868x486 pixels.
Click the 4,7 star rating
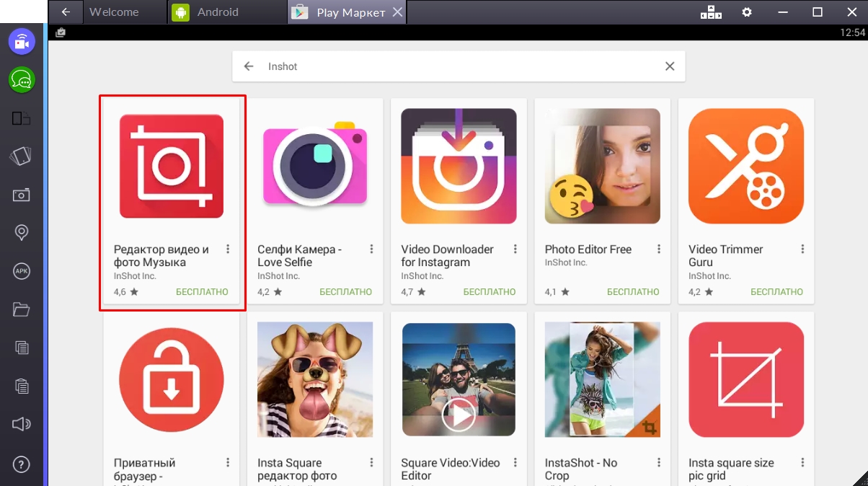coord(413,292)
